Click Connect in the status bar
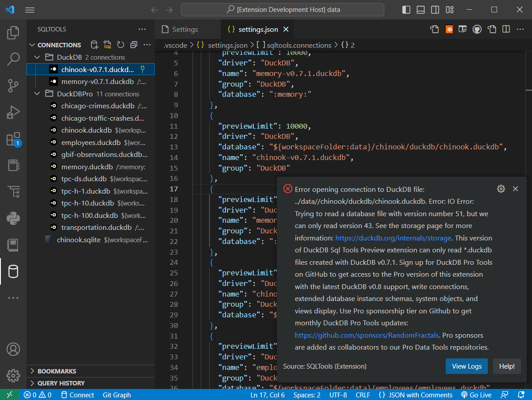The image size is (532, 400). coord(77,395)
